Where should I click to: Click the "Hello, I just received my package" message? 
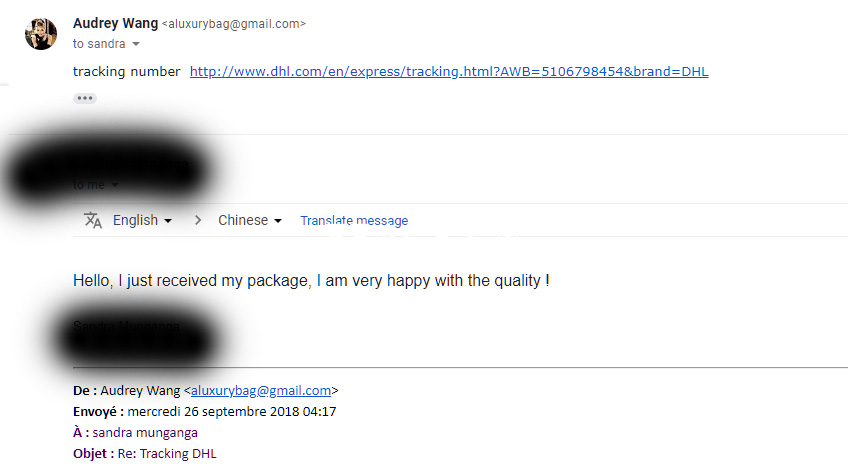pyautogui.click(x=311, y=281)
